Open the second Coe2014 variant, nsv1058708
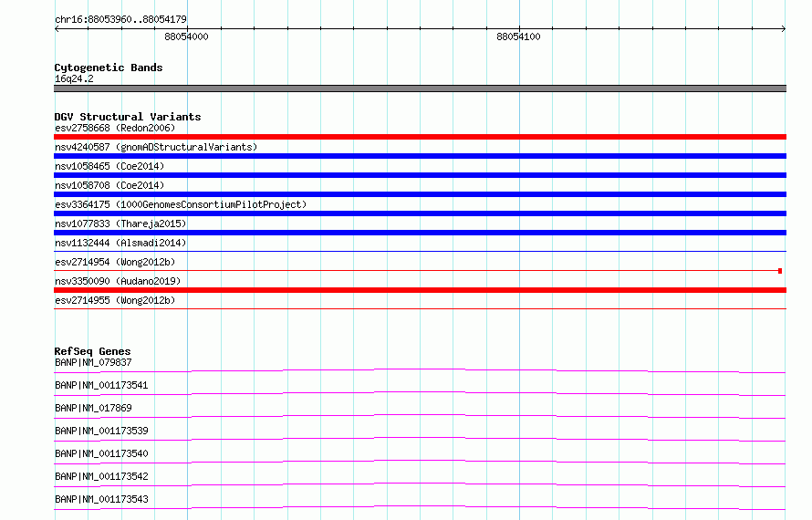Image resolution: width=812 pixels, height=520 pixels. pos(109,185)
